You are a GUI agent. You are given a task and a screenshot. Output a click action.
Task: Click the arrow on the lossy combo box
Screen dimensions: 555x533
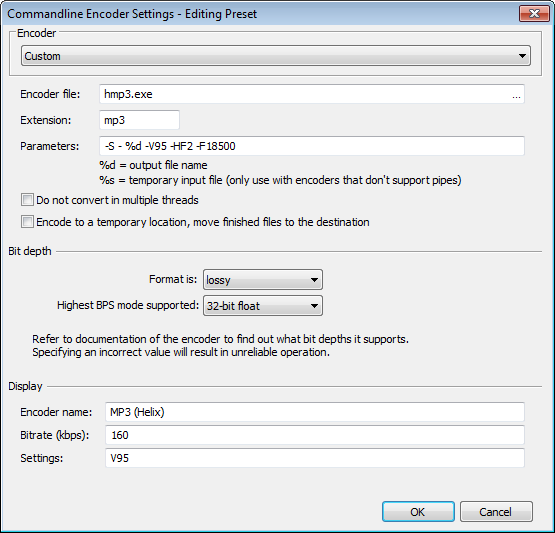coord(314,280)
